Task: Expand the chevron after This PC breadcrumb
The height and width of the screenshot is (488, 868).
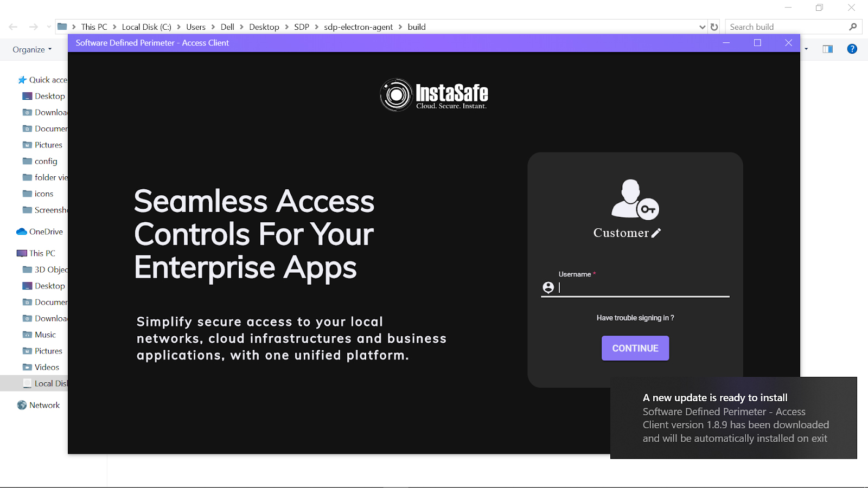Action: tap(114, 27)
